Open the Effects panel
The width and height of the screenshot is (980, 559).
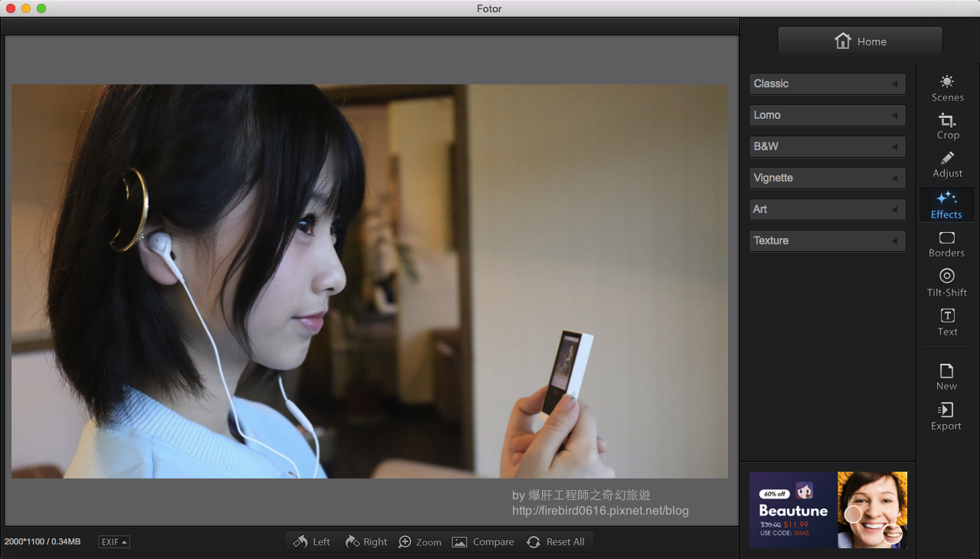(x=947, y=204)
